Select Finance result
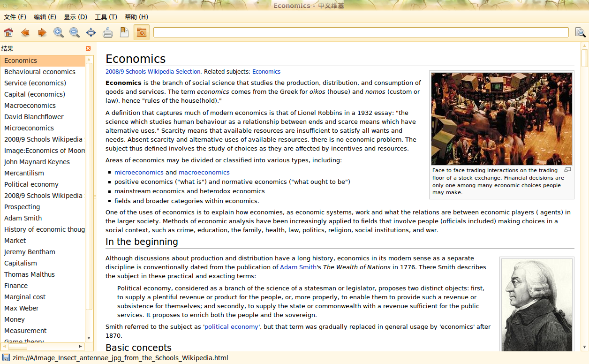The height and width of the screenshot is (364, 589). pos(43,286)
